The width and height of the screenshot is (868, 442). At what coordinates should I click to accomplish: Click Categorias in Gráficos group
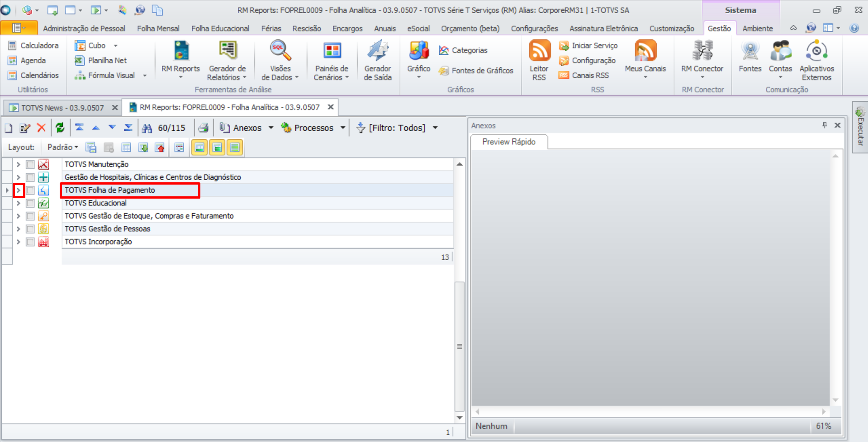[x=463, y=50]
